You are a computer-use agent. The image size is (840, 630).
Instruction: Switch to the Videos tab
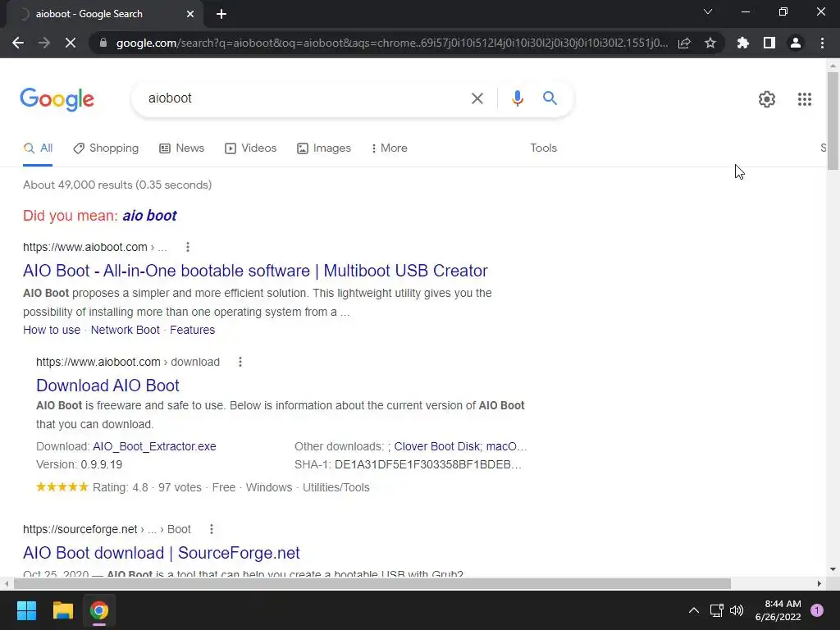(251, 148)
